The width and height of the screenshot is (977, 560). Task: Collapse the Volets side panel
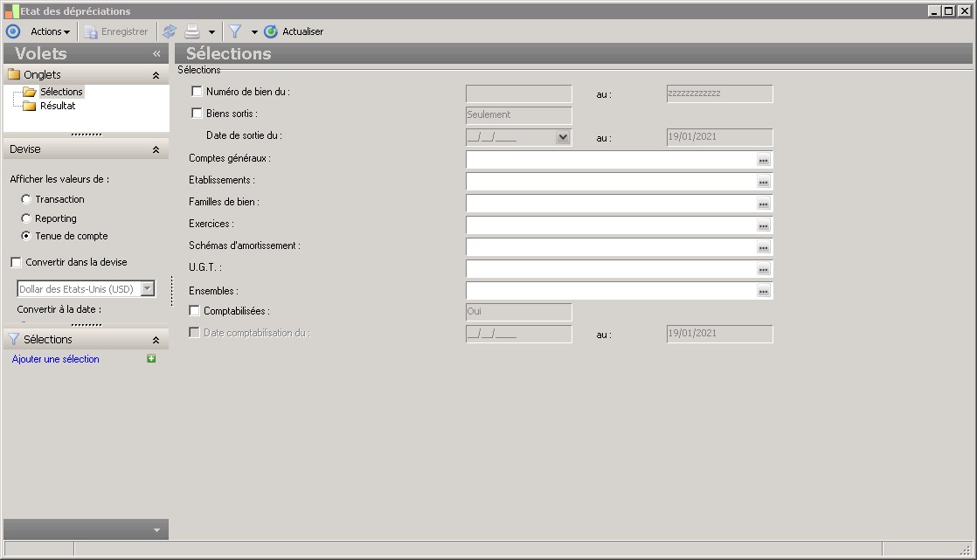tap(156, 53)
